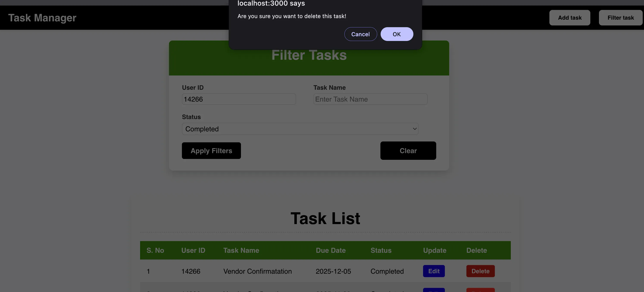Click the Due Date column header
644x292 pixels.
[330, 250]
